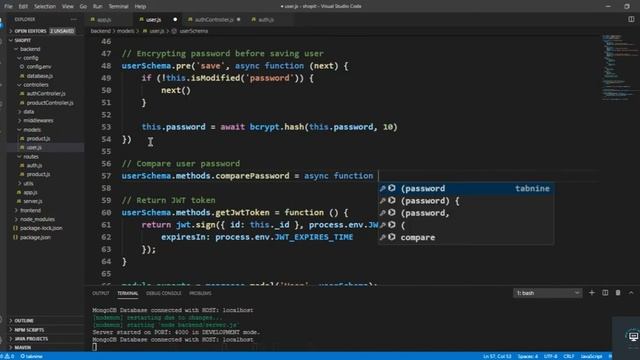Accept the '(password' tabnine suggestion
Image resolution: width=640 pixels, height=360 pixels.
[466, 189]
